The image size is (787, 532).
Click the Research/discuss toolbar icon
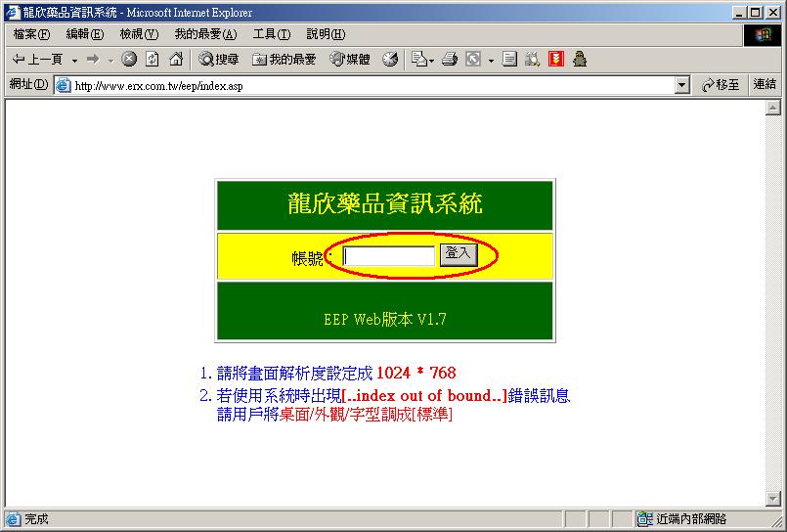[x=532, y=60]
